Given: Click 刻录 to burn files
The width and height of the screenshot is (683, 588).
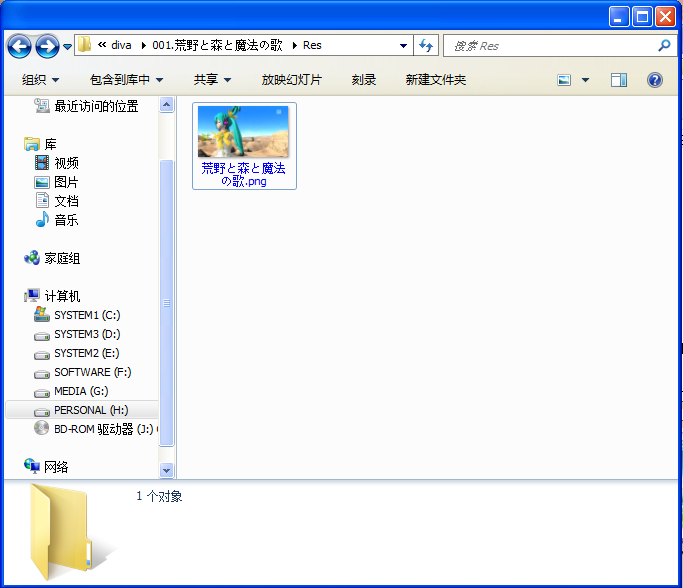Looking at the screenshot, I should (364, 80).
